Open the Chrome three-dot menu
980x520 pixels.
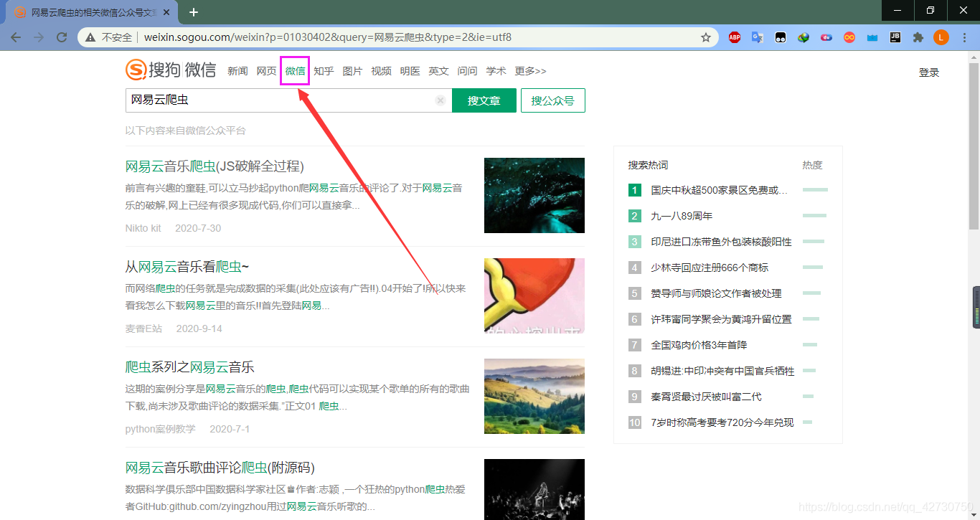[963, 37]
